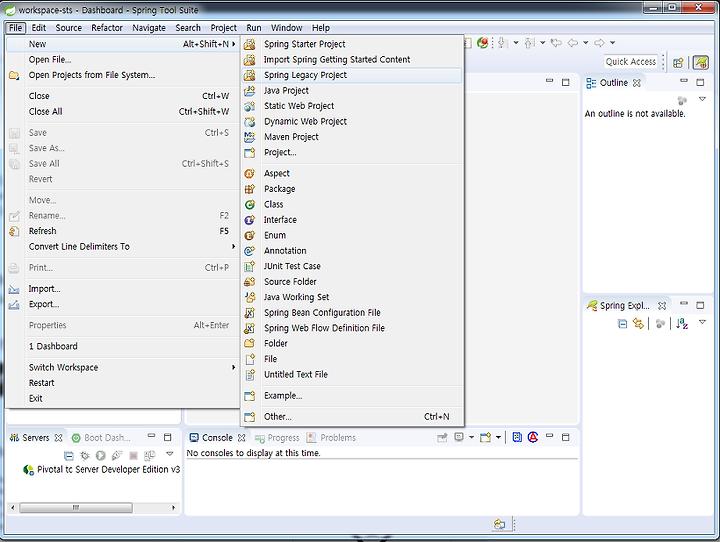Click the Java Working Set icon
Image resolution: width=720 pixels, height=542 pixels.
coord(249,297)
